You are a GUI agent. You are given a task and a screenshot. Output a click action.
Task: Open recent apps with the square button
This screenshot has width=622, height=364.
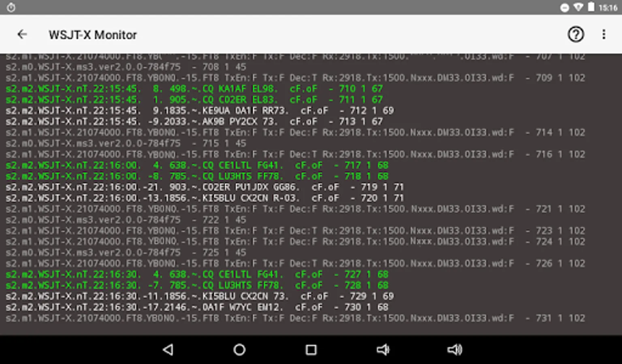click(x=311, y=350)
